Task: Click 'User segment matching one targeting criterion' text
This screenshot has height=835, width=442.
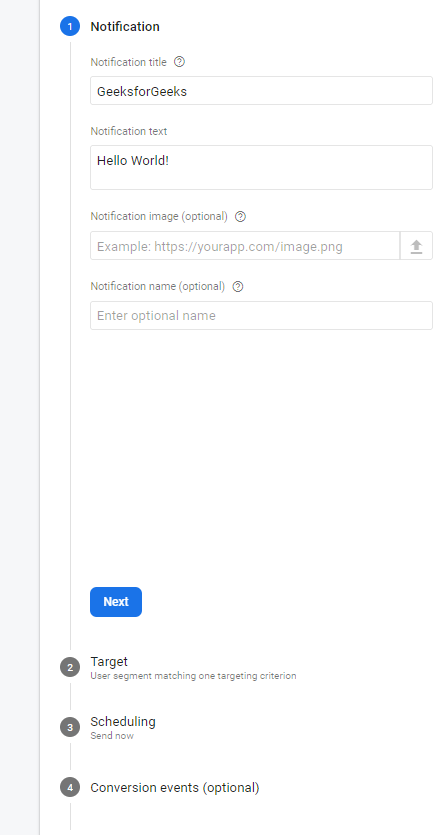Action: (x=193, y=676)
